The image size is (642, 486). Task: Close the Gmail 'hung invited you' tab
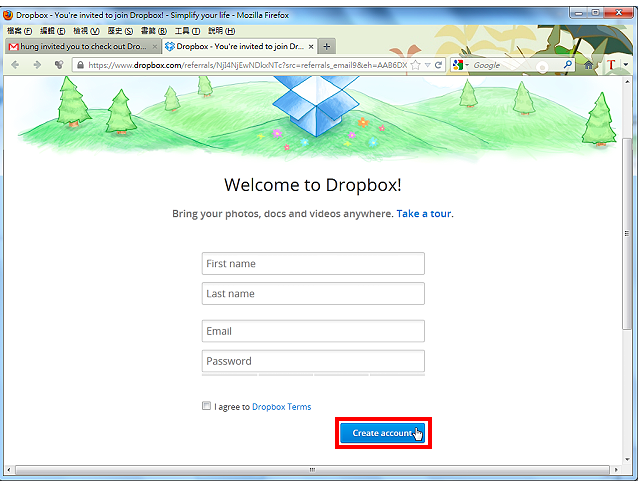tap(155, 47)
